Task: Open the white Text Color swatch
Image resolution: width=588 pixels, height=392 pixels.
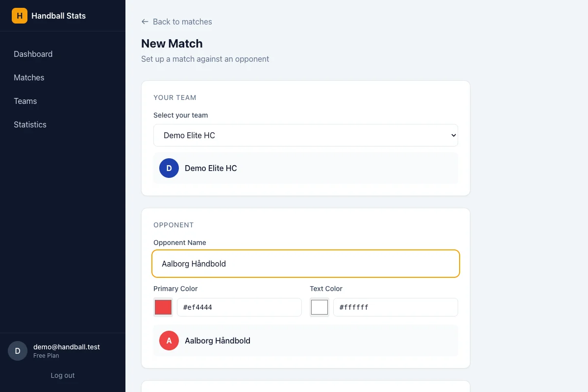Action: pos(319,307)
